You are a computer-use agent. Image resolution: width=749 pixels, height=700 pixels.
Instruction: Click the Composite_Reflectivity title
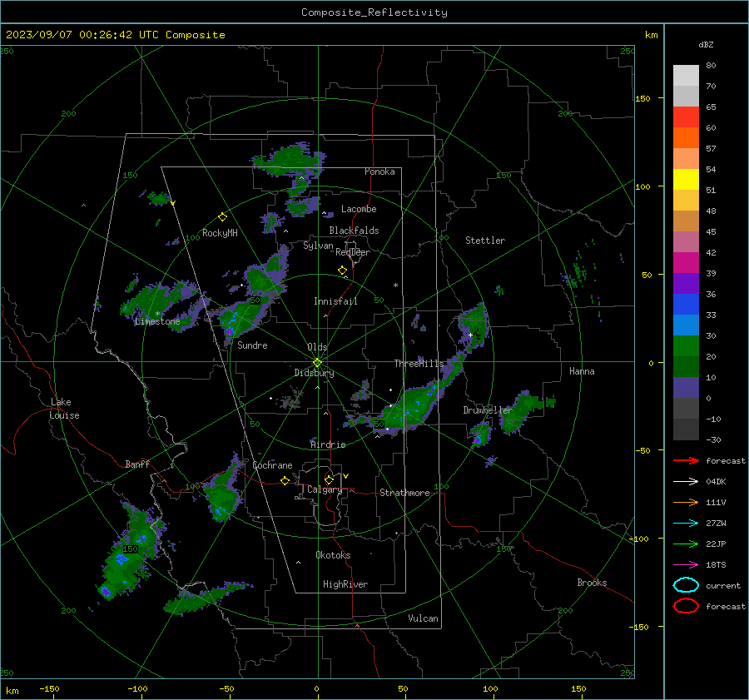tap(374, 12)
